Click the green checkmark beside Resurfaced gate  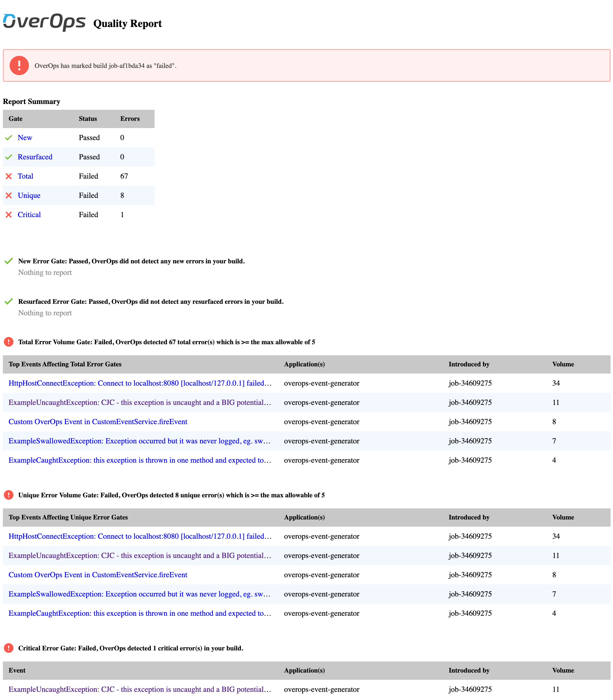[9, 157]
